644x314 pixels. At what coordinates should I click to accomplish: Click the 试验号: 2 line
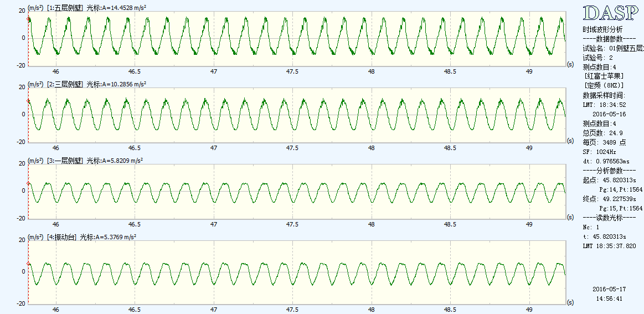597,58
